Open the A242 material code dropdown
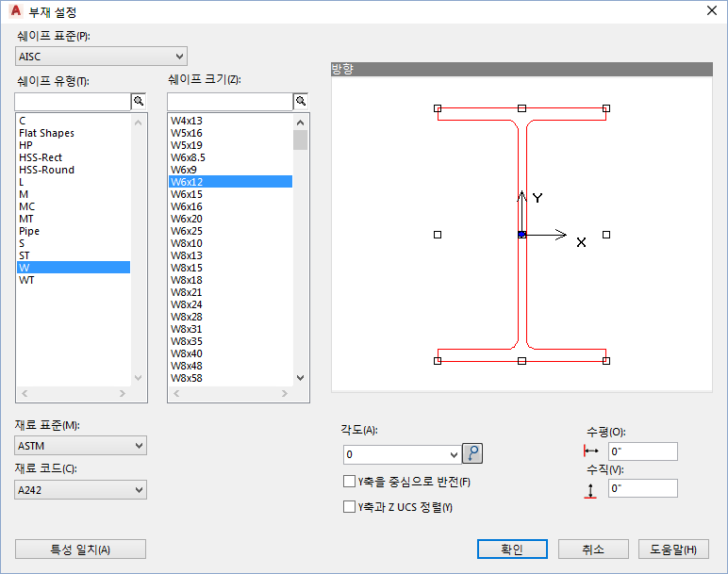Image resolution: width=728 pixels, height=574 pixels. pyautogui.click(x=81, y=489)
